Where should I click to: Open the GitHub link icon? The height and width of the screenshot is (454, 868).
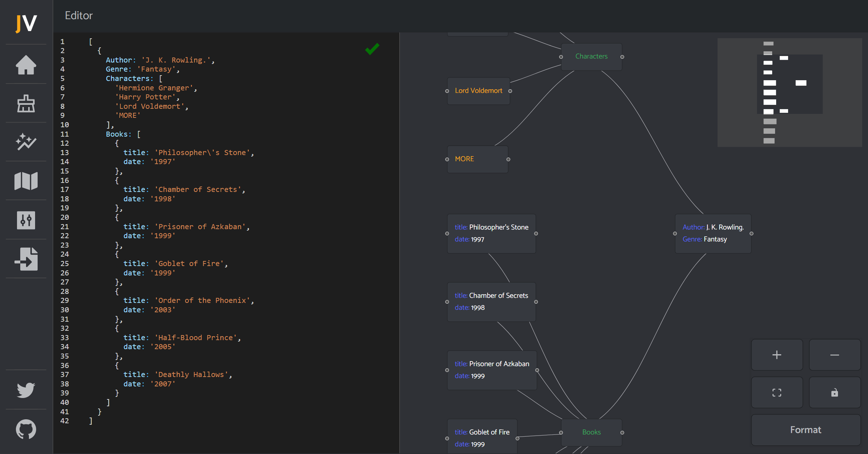[26, 429]
